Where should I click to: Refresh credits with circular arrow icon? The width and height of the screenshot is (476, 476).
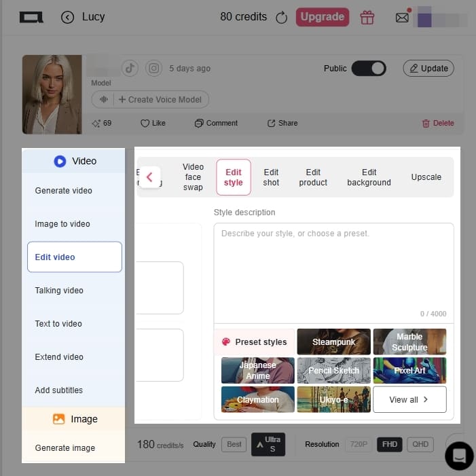(x=281, y=17)
